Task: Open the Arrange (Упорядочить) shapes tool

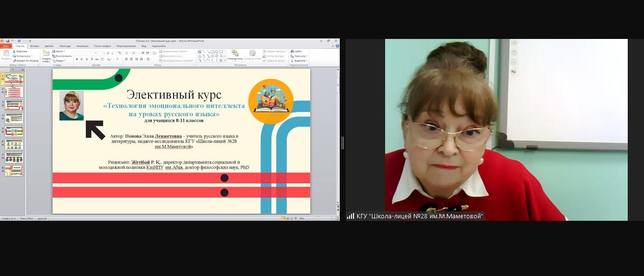Action: pyautogui.click(x=235, y=55)
